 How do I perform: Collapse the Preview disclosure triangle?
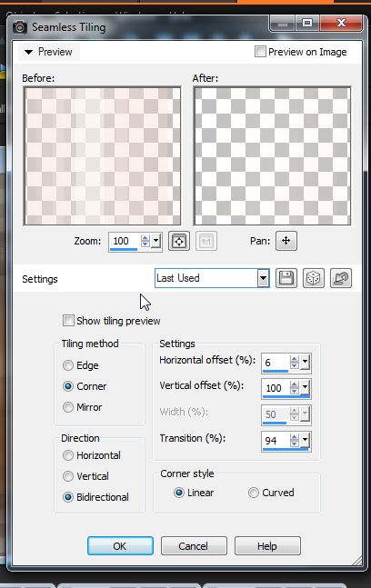[28, 52]
